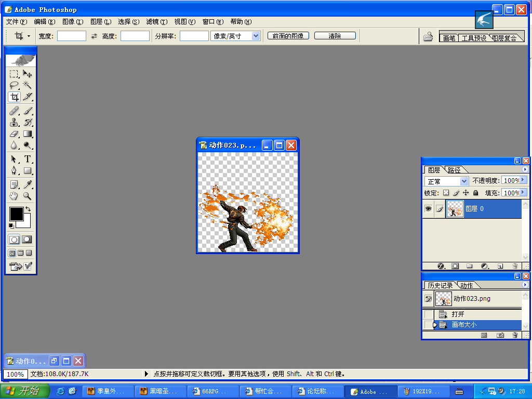Select the Rectangular Marquee tool
Screen dimensions: 532x399
[14, 74]
